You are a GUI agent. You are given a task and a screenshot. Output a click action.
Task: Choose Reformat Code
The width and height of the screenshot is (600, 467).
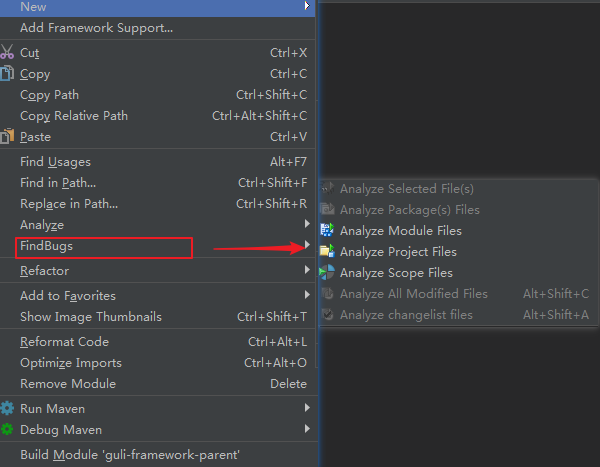pos(158,341)
